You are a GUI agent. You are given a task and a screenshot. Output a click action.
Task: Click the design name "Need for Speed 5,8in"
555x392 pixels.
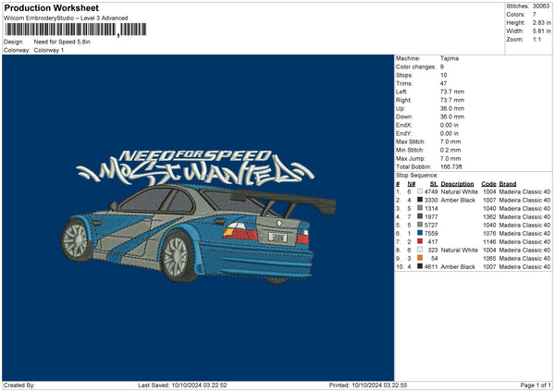point(62,42)
